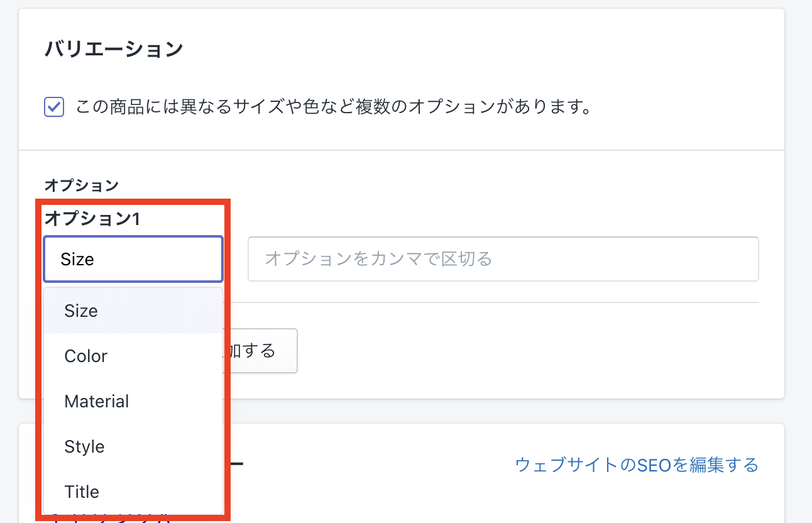The image size is (812, 523).
Task: Click the divider line below the option row
Action: point(490,302)
